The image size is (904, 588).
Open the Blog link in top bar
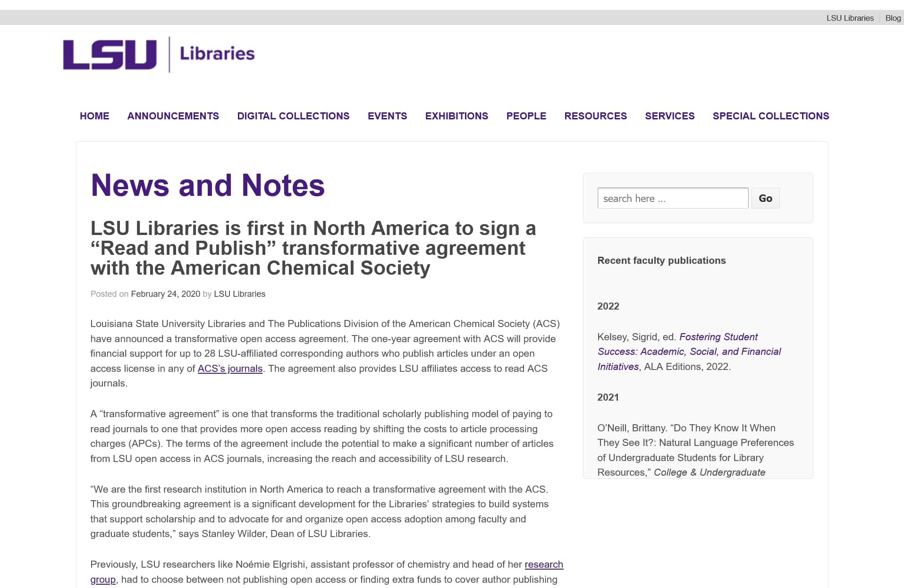893,18
